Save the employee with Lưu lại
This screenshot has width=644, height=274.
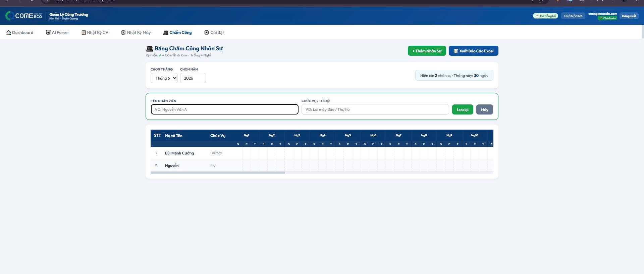(463, 109)
